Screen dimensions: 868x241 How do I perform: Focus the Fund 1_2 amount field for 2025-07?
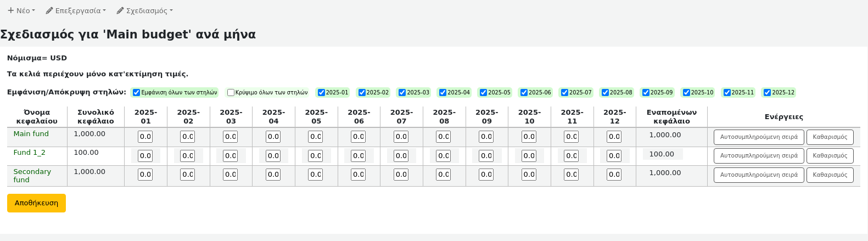(401, 155)
